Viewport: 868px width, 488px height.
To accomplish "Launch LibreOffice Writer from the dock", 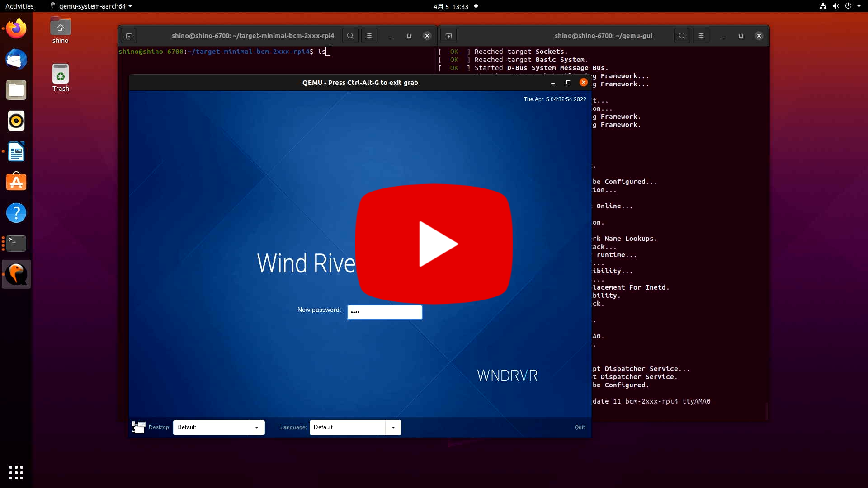I will click(x=16, y=151).
